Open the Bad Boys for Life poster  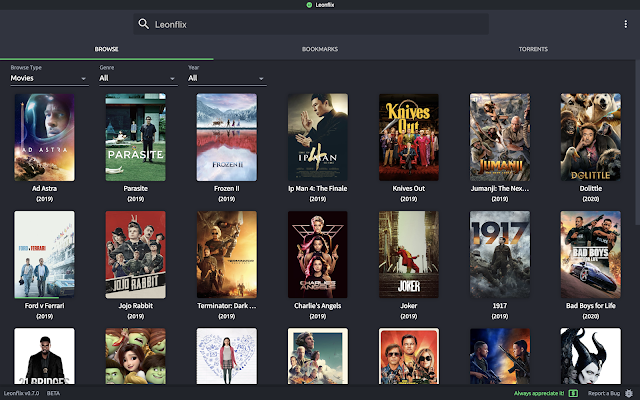591,254
